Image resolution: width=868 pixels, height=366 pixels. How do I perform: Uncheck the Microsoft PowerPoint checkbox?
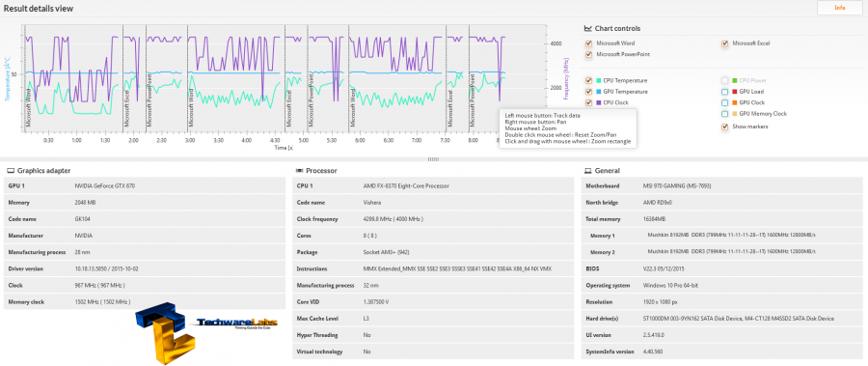coord(588,54)
